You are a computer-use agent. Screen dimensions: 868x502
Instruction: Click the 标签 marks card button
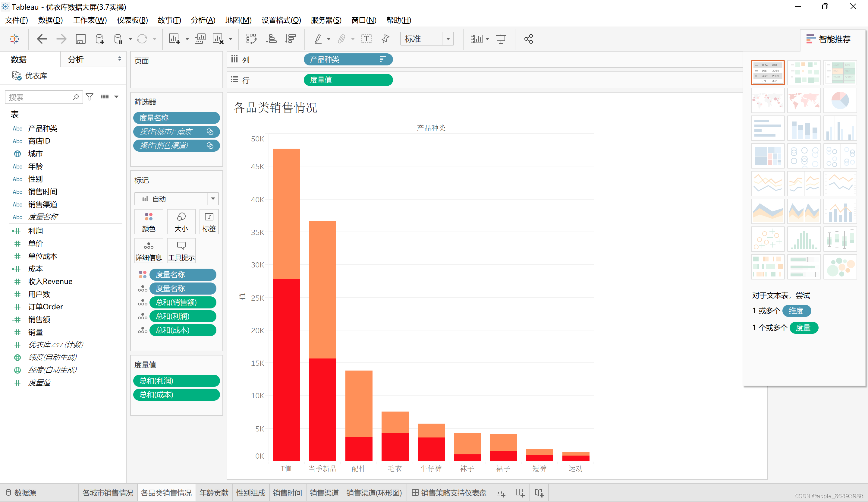pos(209,222)
